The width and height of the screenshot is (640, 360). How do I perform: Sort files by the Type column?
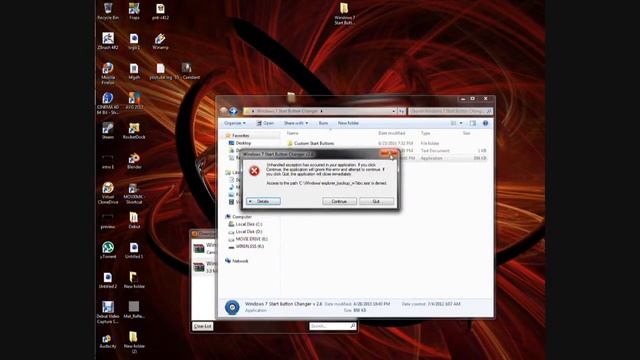pos(425,133)
